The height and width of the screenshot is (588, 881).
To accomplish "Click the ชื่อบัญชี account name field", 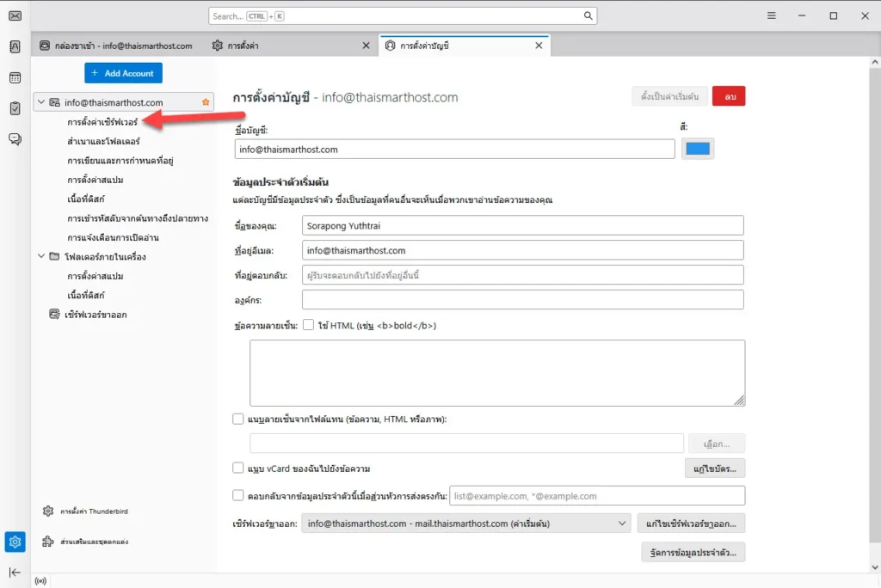I will (x=454, y=150).
